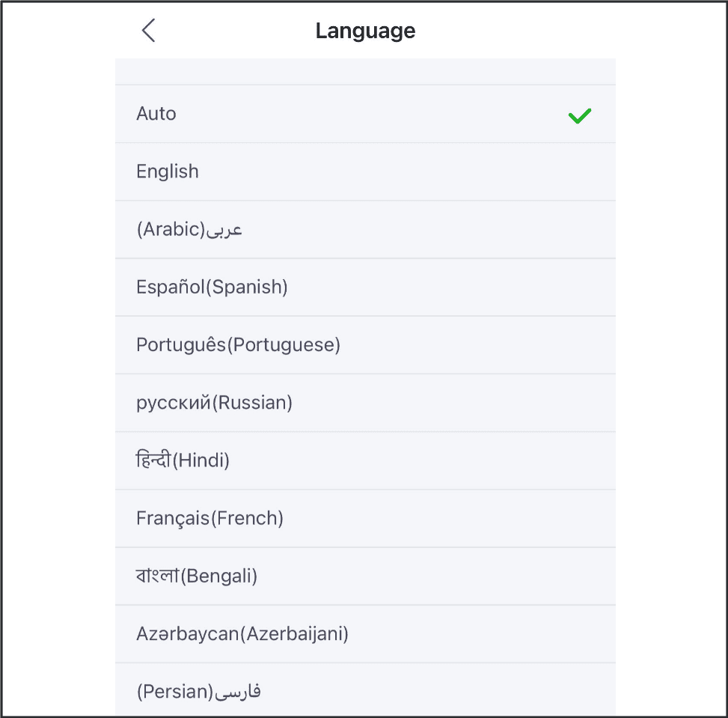Select the Bengali language row
728x718 pixels.
[365, 576]
